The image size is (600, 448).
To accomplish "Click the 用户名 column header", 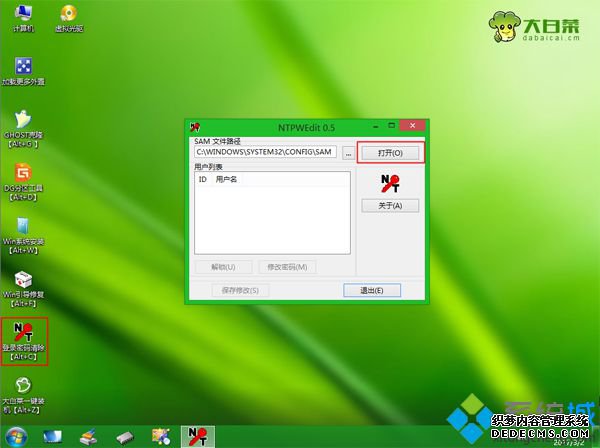I will 227,179.
